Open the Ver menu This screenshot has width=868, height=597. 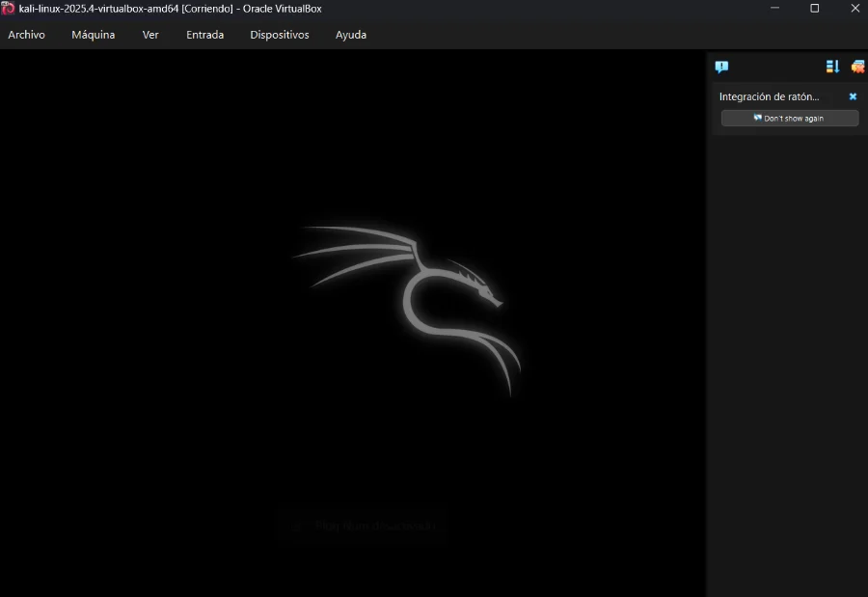tap(150, 35)
